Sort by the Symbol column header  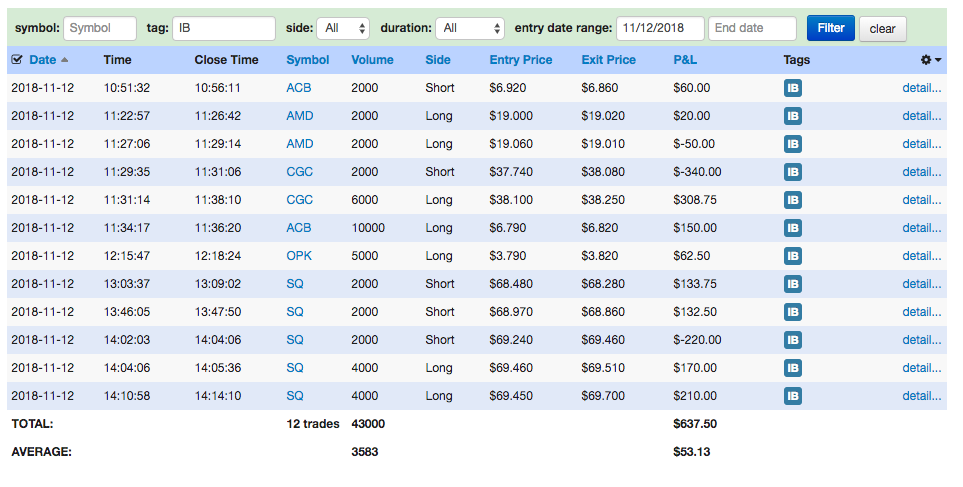coord(308,60)
